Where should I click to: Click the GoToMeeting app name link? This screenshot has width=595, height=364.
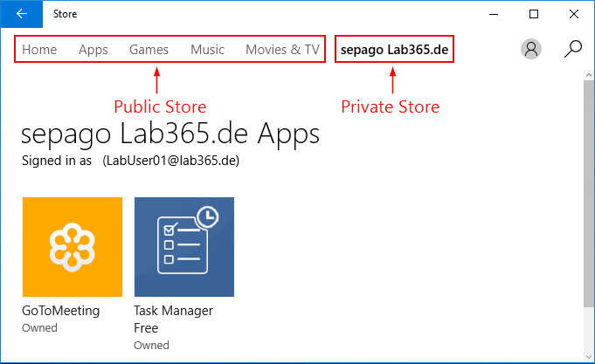(60, 311)
